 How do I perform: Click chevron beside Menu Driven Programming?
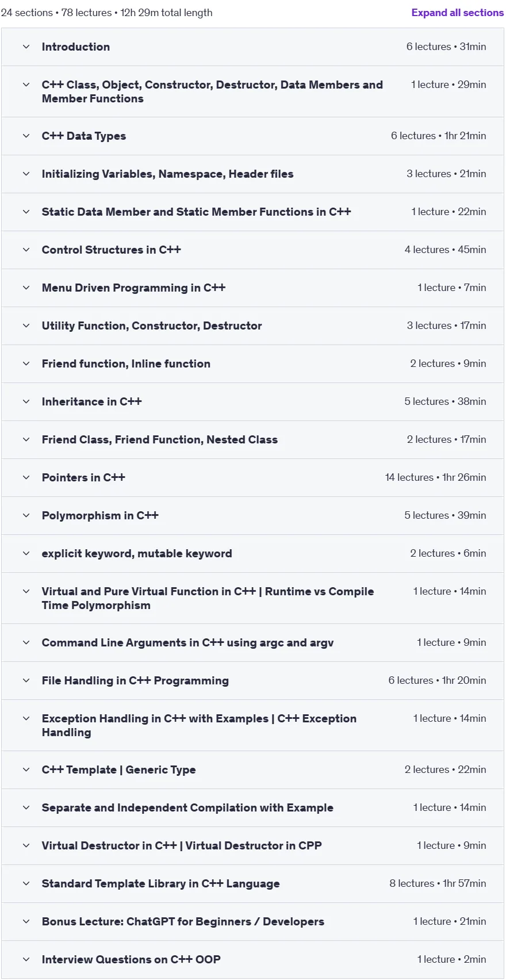26,288
